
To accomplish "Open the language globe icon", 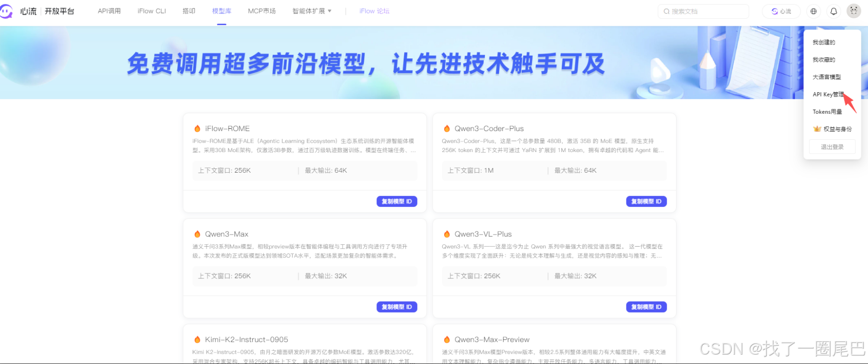I will [814, 11].
